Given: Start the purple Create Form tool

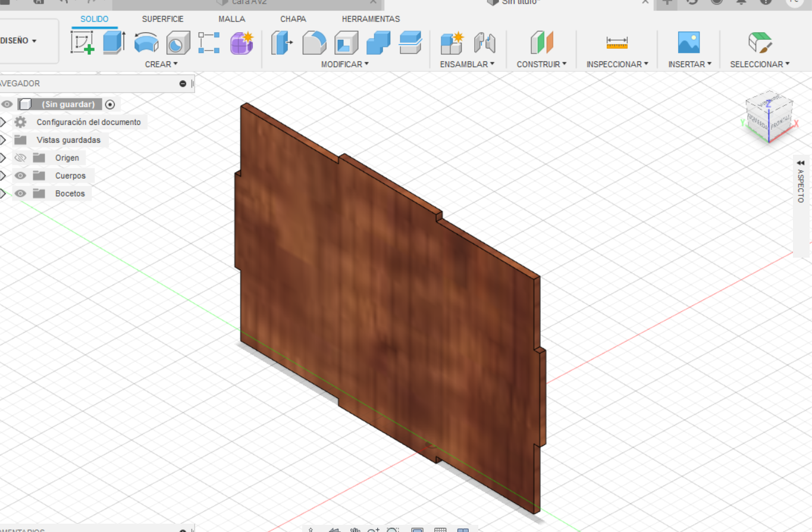Looking at the screenshot, I should coord(242,43).
